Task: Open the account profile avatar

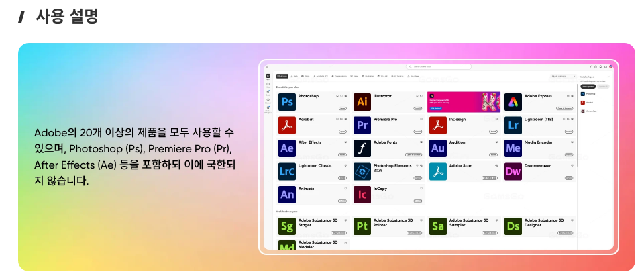Action: (610, 66)
